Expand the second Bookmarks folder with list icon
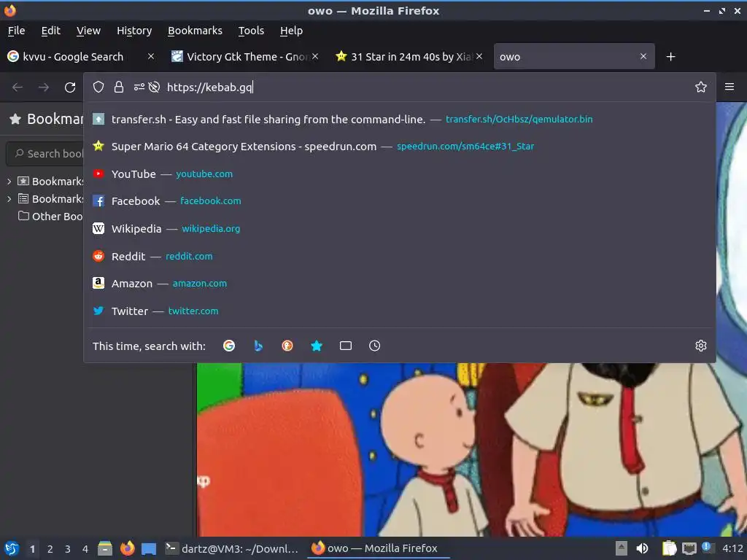This screenshot has height=560, width=747. pos(9,199)
